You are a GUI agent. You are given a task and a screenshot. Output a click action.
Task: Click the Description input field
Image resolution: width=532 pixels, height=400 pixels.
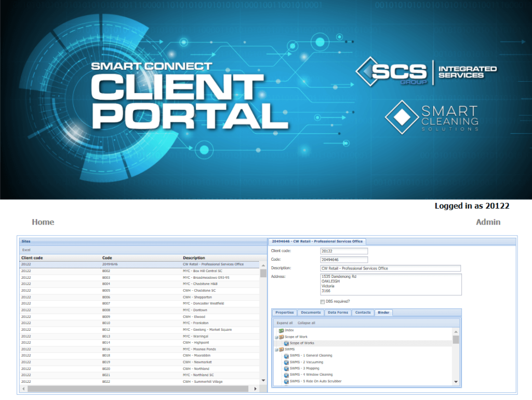coord(390,268)
